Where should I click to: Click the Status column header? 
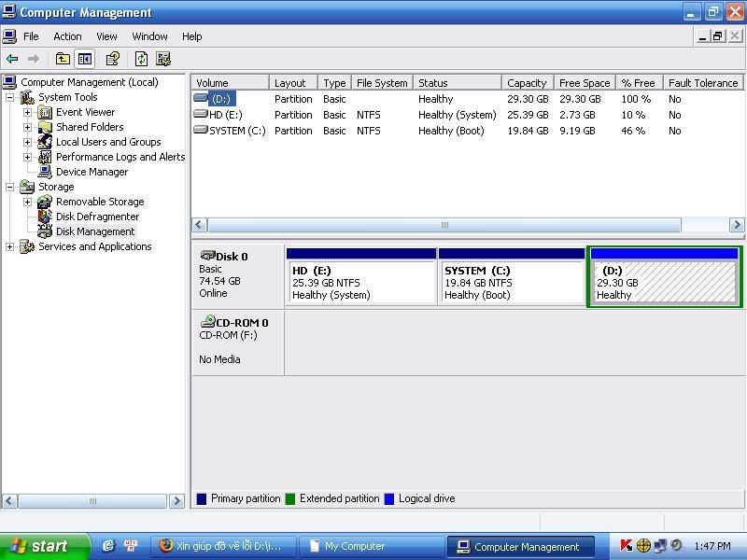458,83
